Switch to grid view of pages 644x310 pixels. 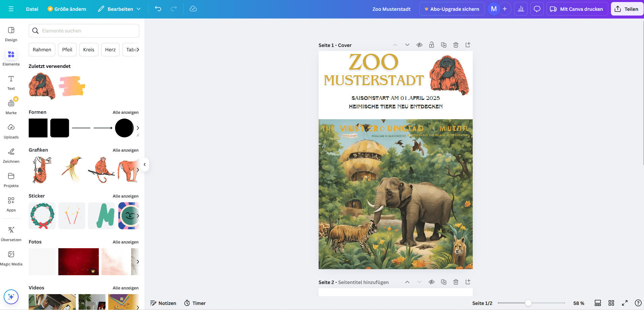pyautogui.click(x=611, y=303)
